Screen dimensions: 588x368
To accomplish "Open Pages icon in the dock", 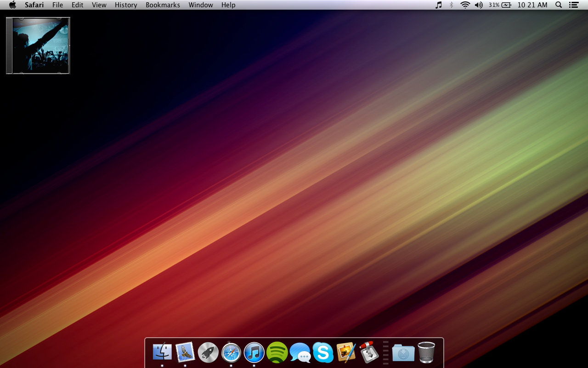I will 346,352.
